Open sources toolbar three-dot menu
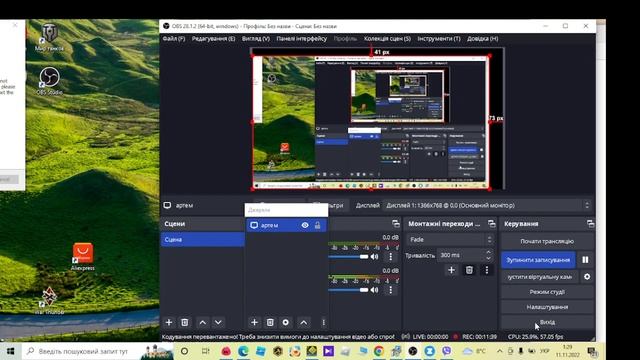 323,322
